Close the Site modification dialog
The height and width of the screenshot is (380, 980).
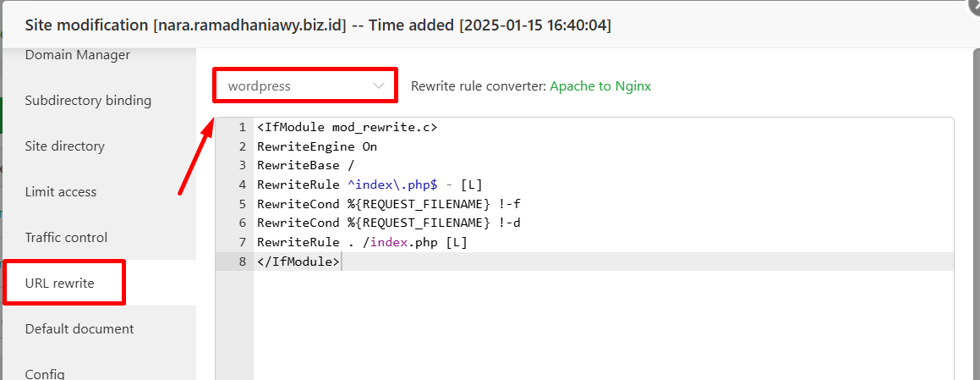click(x=974, y=5)
